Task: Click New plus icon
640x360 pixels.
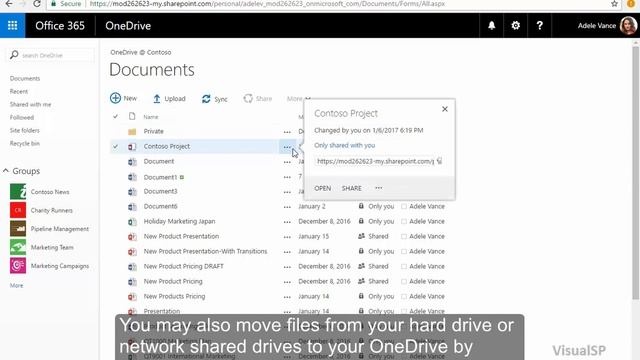Action: [x=115, y=98]
